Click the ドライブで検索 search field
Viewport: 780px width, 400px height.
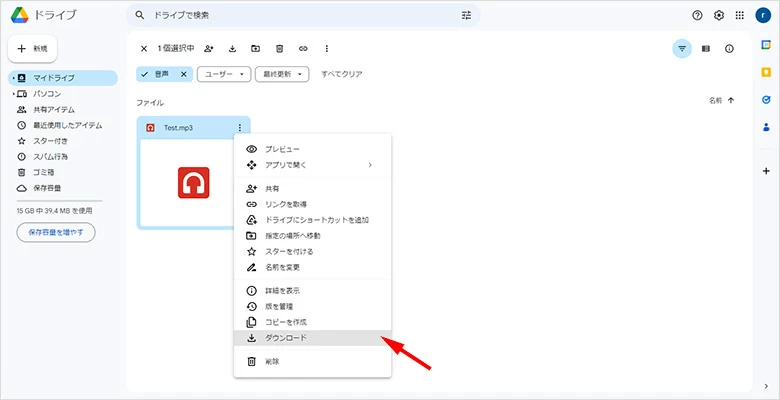coord(300,16)
